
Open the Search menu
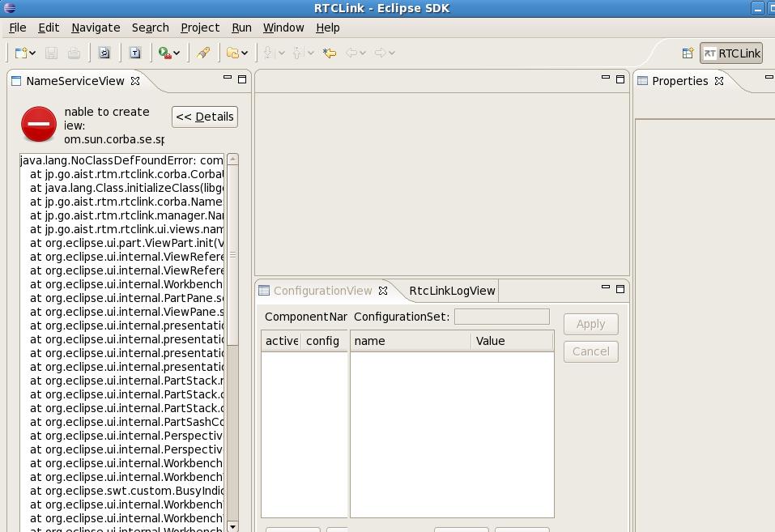tap(151, 28)
